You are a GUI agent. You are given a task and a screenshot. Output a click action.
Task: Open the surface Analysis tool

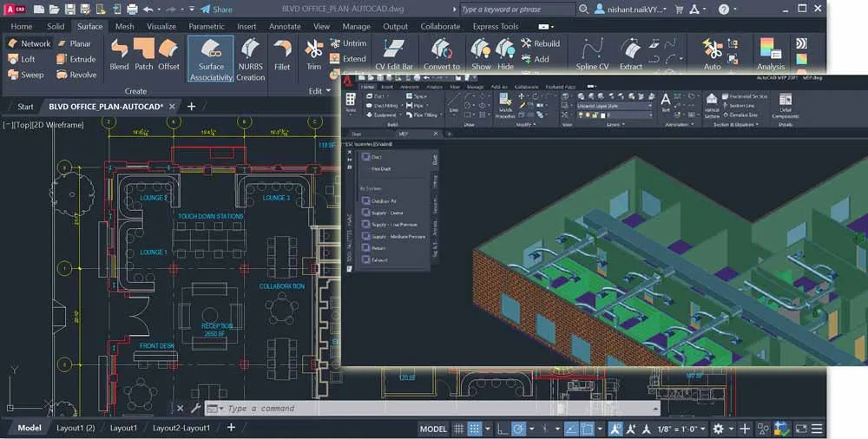click(771, 55)
